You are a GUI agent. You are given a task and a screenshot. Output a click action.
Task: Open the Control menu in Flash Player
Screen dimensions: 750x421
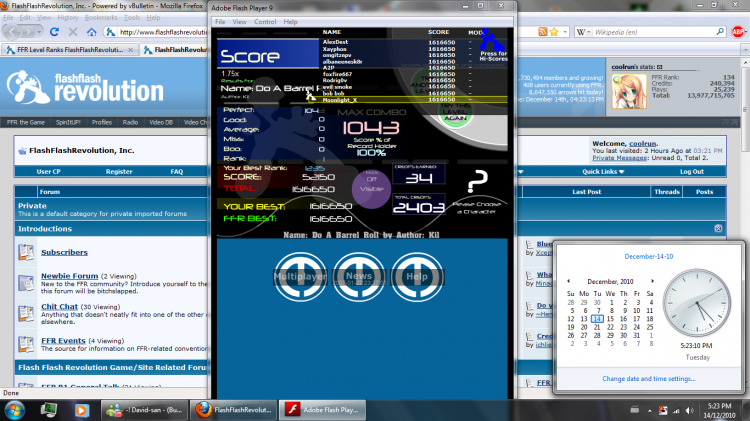(265, 22)
